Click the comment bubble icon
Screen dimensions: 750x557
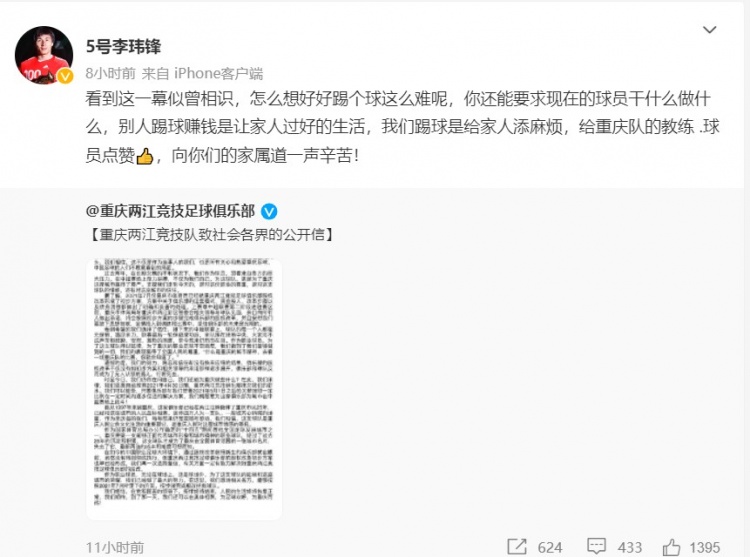[x=596, y=546]
